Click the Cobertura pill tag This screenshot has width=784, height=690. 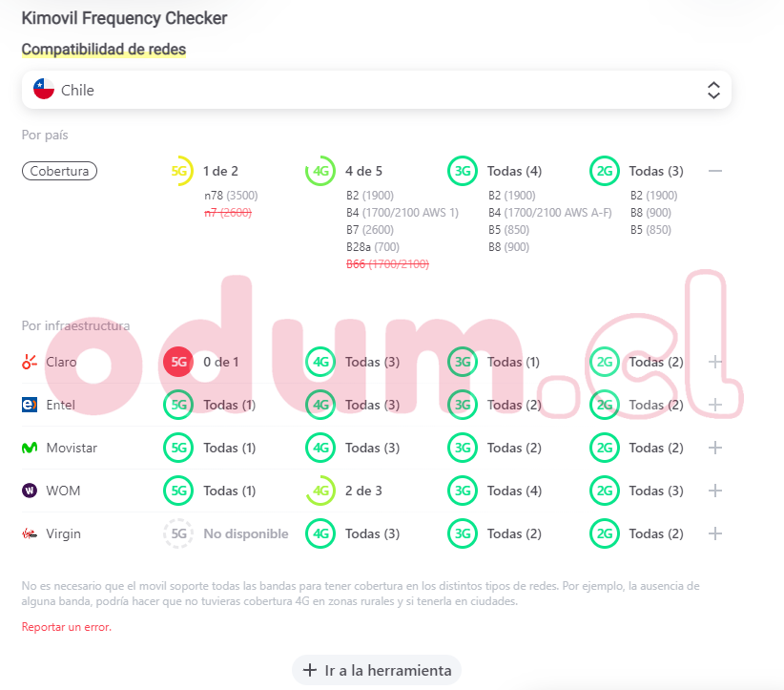(x=59, y=172)
